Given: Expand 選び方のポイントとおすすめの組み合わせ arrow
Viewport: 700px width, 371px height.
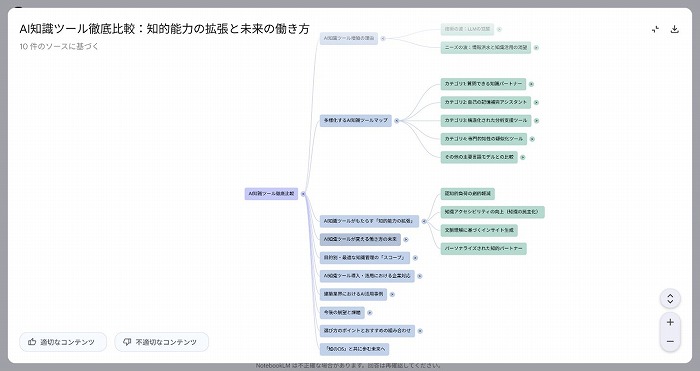Looking at the screenshot, I should tap(420, 331).
